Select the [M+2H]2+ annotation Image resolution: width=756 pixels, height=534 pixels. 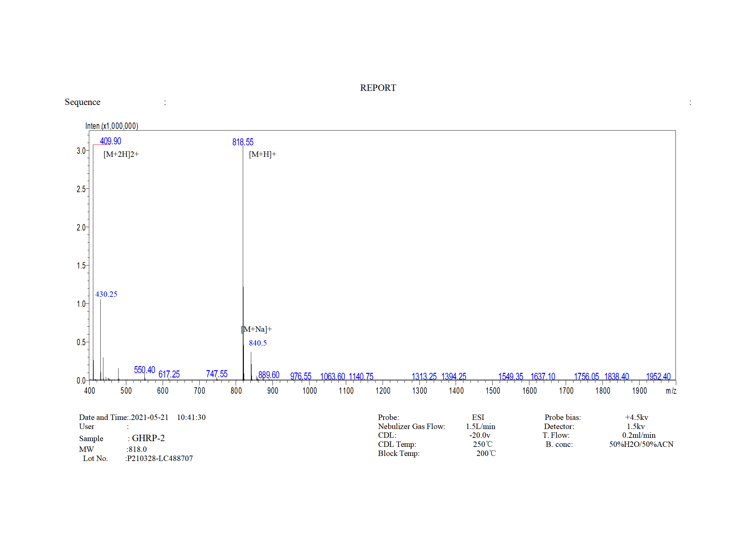(x=121, y=154)
